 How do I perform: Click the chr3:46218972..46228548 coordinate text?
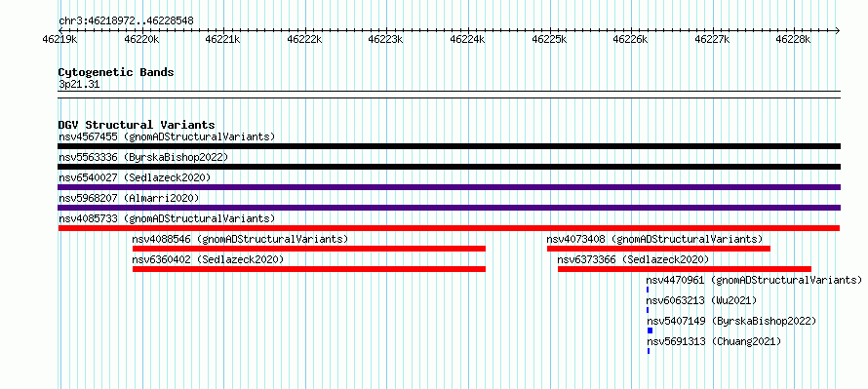[126, 21]
